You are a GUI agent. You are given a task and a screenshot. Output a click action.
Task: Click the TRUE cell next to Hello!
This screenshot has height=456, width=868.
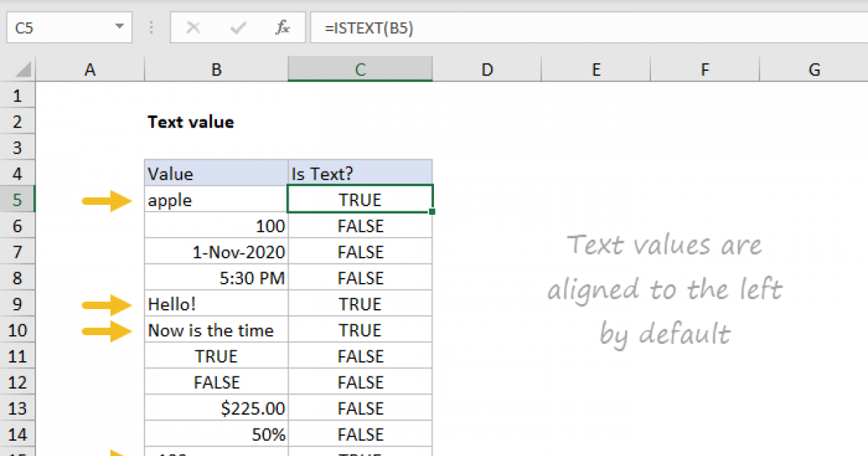pyautogui.click(x=359, y=304)
